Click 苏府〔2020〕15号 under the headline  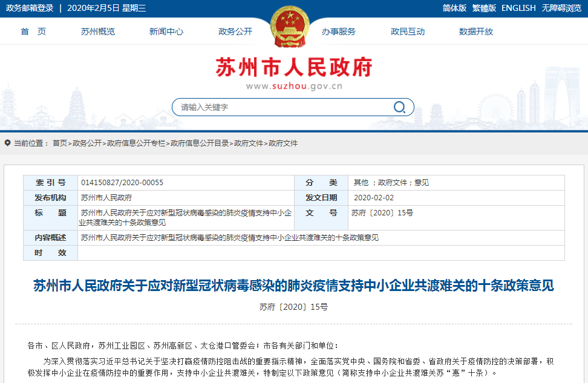[x=293, y=307]
